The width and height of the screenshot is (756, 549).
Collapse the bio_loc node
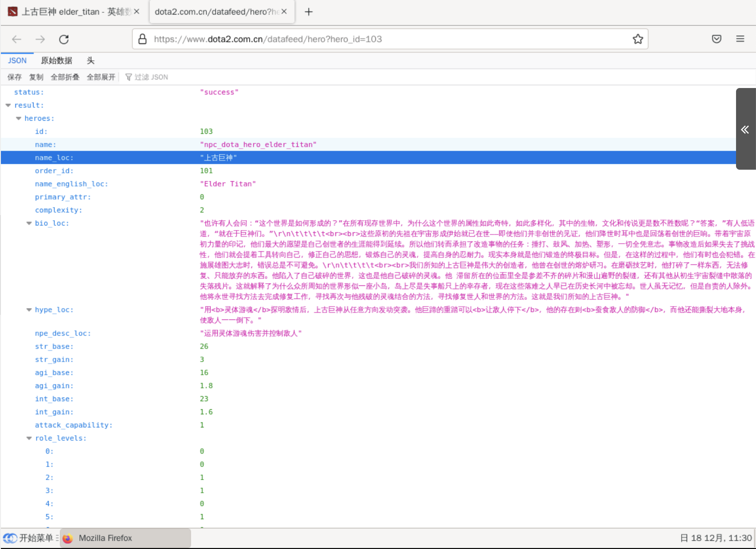[29, 223]
